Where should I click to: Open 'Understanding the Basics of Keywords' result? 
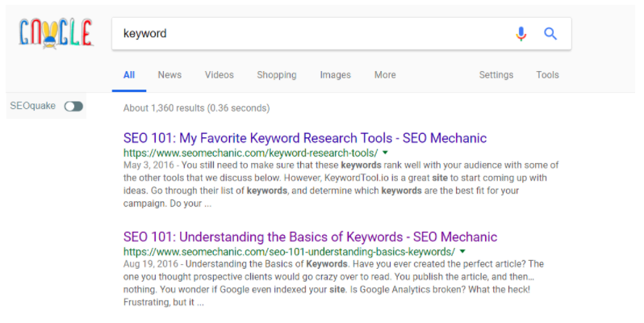[x=310, y=237]
